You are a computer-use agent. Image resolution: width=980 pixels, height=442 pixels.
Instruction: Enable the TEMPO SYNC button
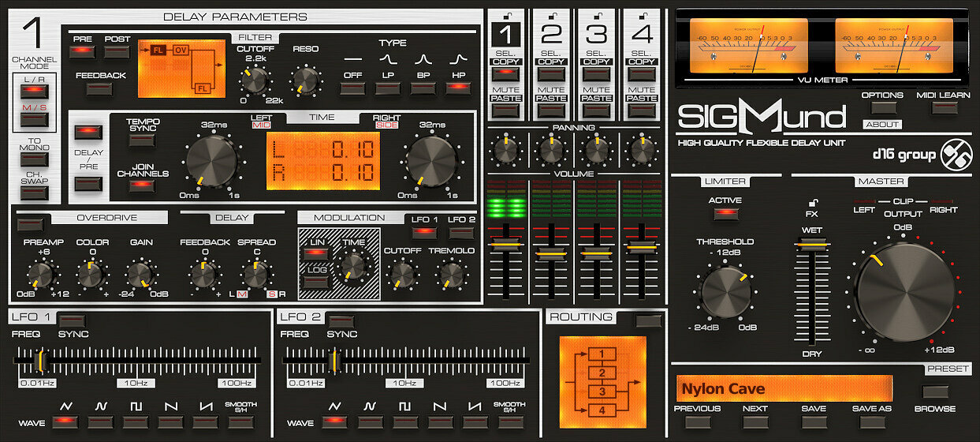(x=142, y=140)
